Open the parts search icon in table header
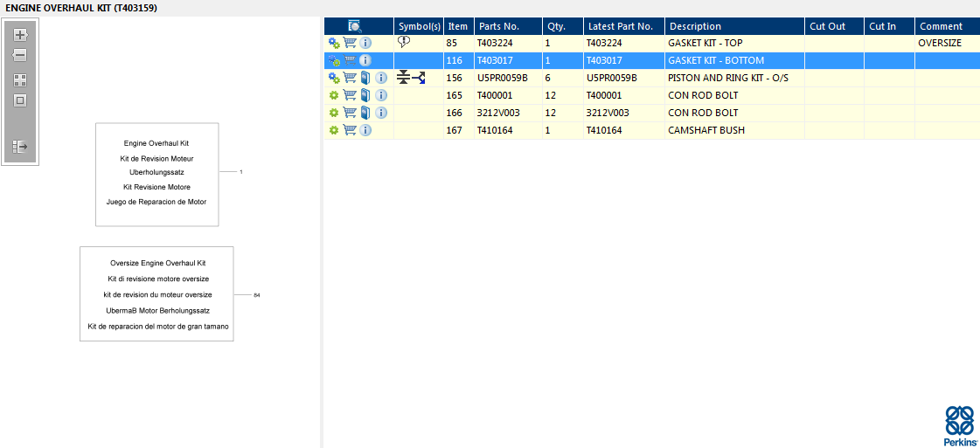This screenshot has width=980, height=448. (x=355, y=26)
